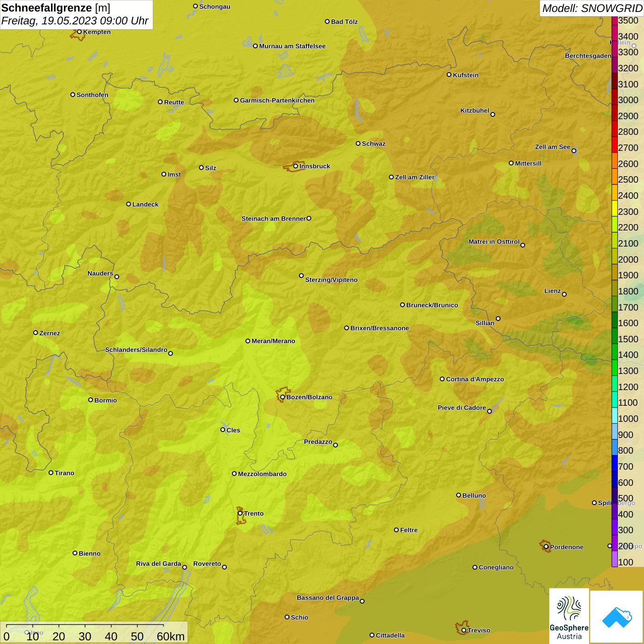Click the Brixen/Bressanone label

(379, 328)
